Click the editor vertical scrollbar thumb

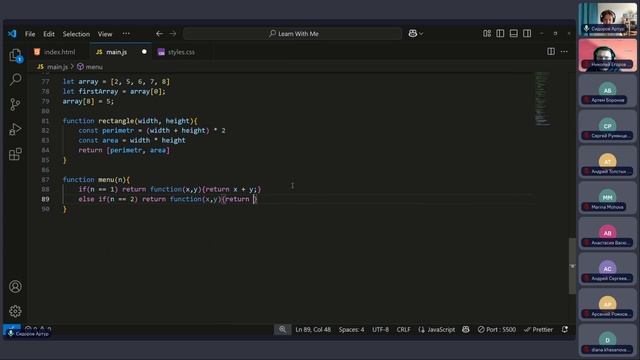point(572,265)
